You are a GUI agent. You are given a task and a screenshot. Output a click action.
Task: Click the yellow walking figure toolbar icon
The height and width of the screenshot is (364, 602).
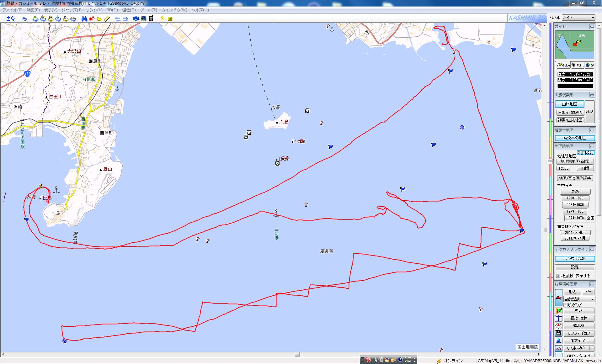pyautogui.click(x=170, y=19)
